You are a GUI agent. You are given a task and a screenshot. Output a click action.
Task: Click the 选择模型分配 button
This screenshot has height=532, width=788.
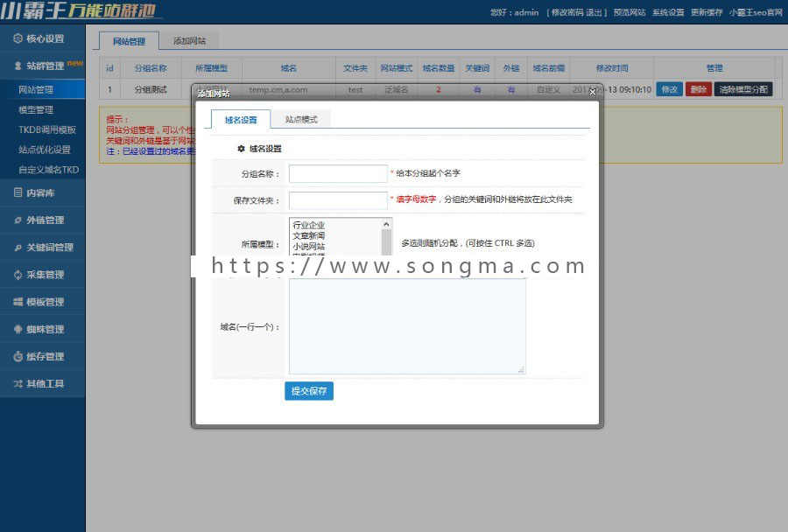[x=743, y=89]
